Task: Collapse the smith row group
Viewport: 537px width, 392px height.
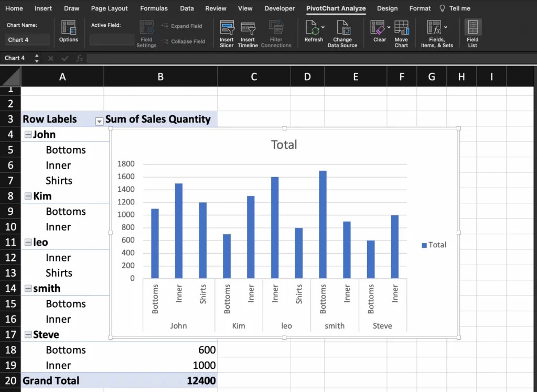Action: (28, 289)
